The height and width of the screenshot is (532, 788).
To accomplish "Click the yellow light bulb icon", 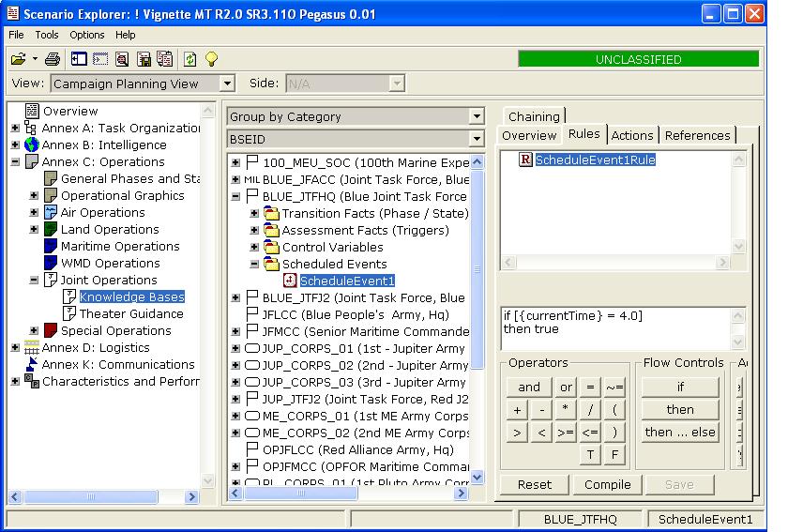I will [x=212, y=59].
